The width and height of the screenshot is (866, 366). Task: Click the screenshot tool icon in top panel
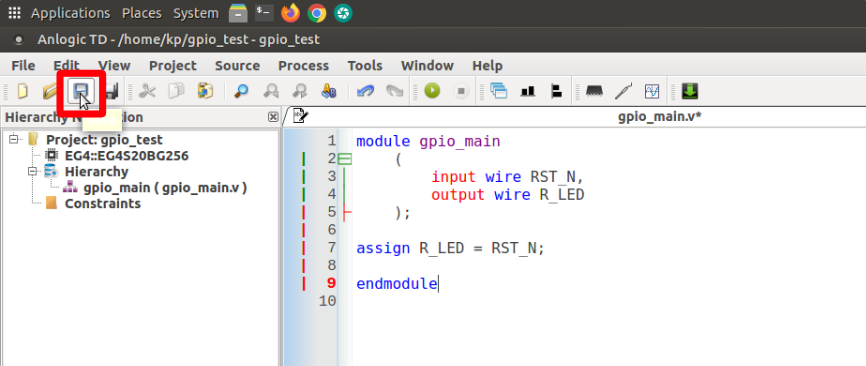(x=343, y=13)
